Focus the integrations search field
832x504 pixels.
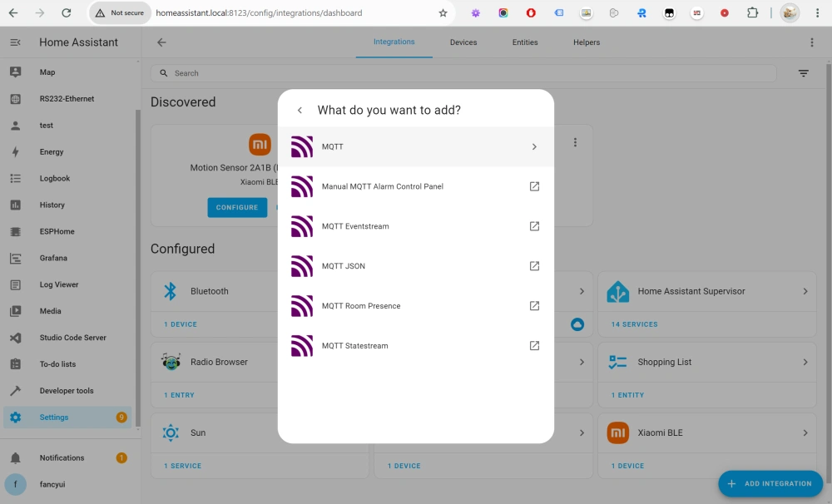(x=463, y=73)
